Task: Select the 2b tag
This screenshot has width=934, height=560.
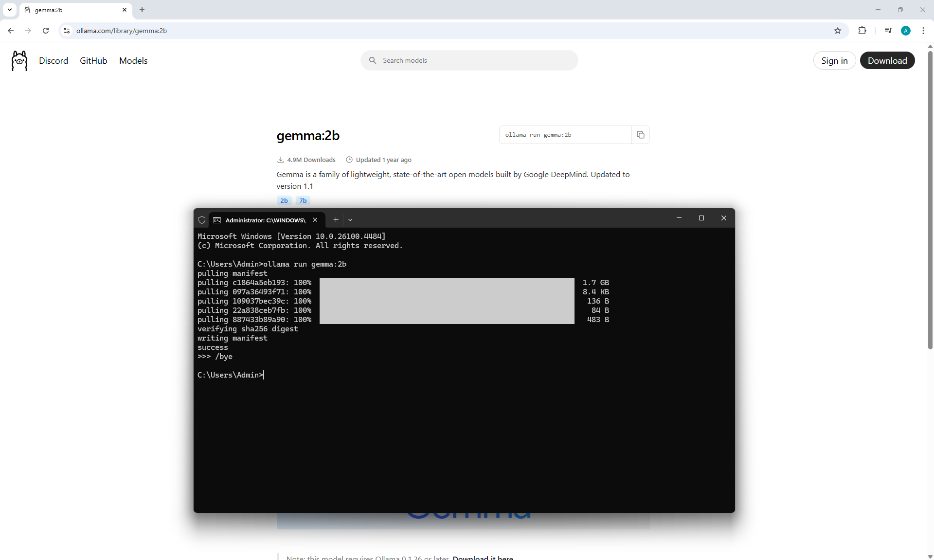Action: pos(284,200)
